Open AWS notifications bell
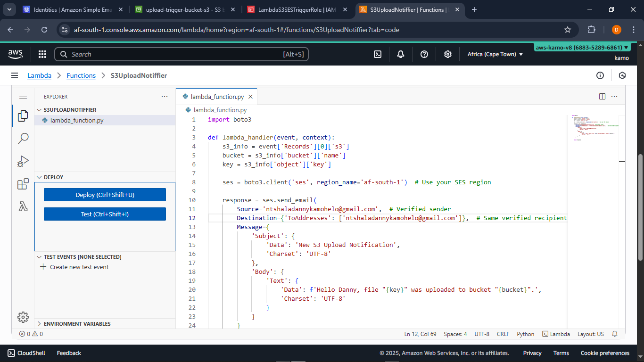Viewport: 644px width, 362px height. pos(400,54)
